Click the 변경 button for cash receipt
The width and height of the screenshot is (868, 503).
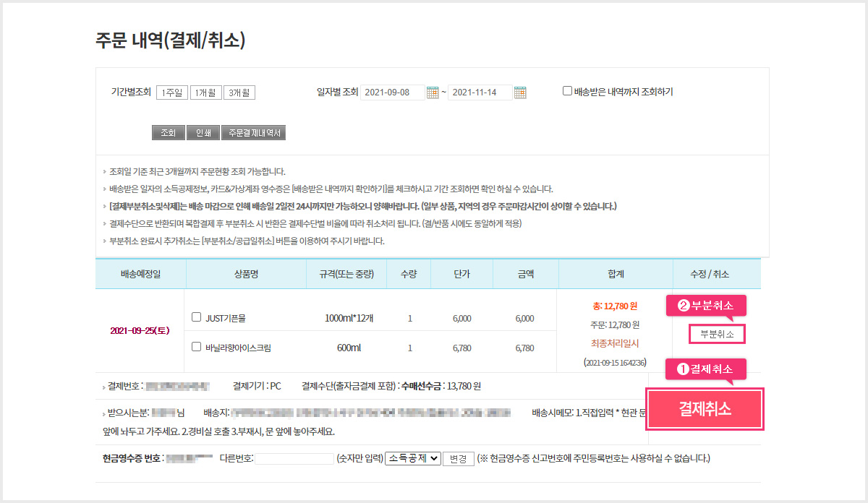459,458
